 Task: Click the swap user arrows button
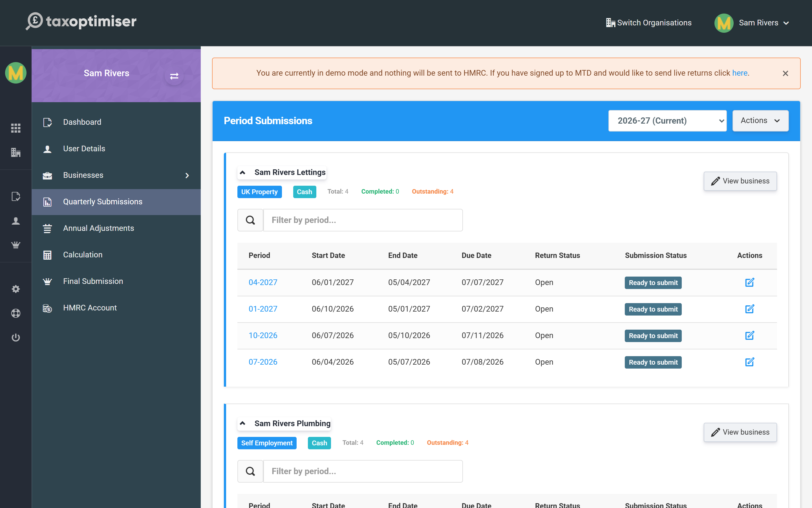[174, 76]
